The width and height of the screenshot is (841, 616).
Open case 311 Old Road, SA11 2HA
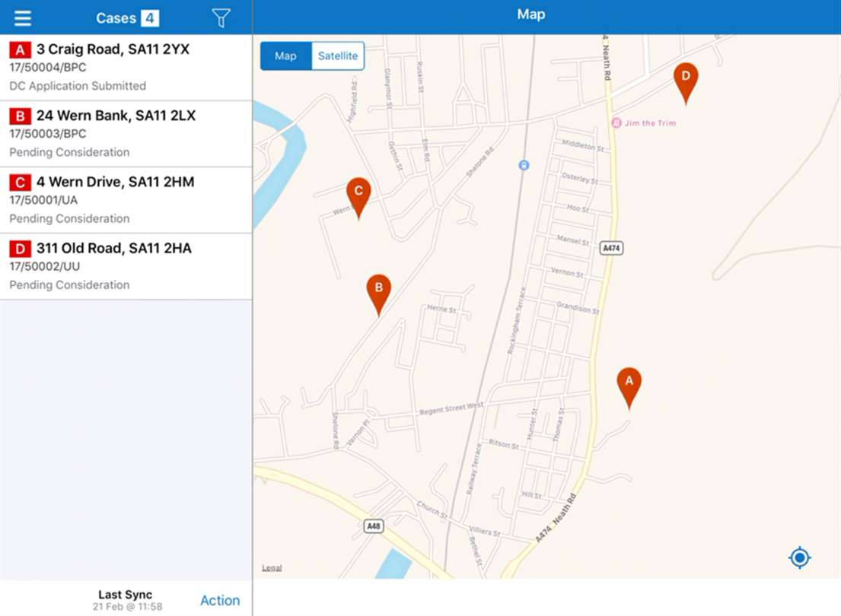[126, 266]
